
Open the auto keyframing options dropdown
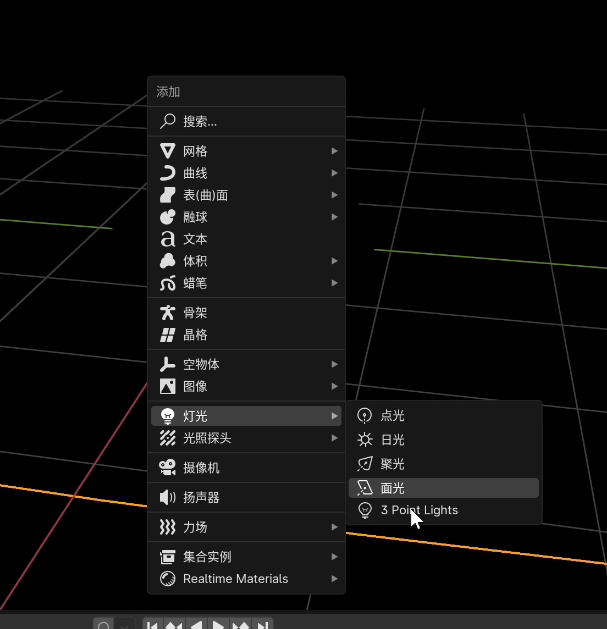click(x=124, y=624)
